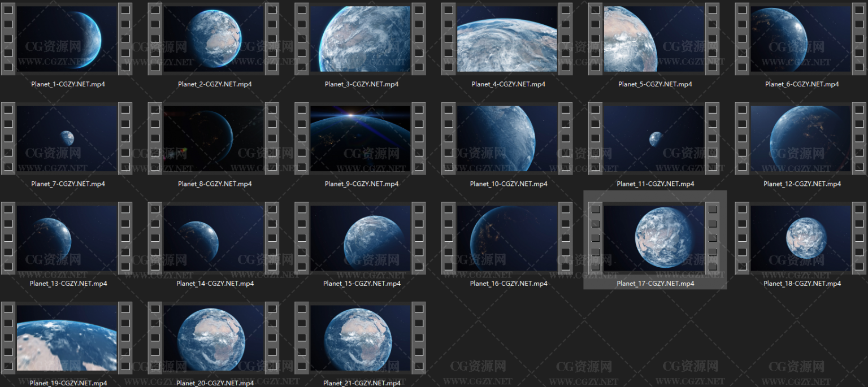Image resolution: width=868 pixels, height=387 pixels.
Task: Click the Planet_11-CGZY.NET.mp4 file name label
Action: [x=655, y=184]
